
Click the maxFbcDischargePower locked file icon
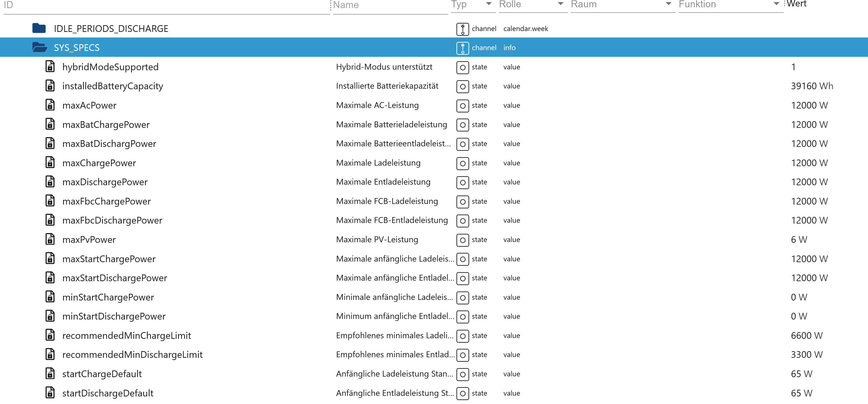pos(50,220)
